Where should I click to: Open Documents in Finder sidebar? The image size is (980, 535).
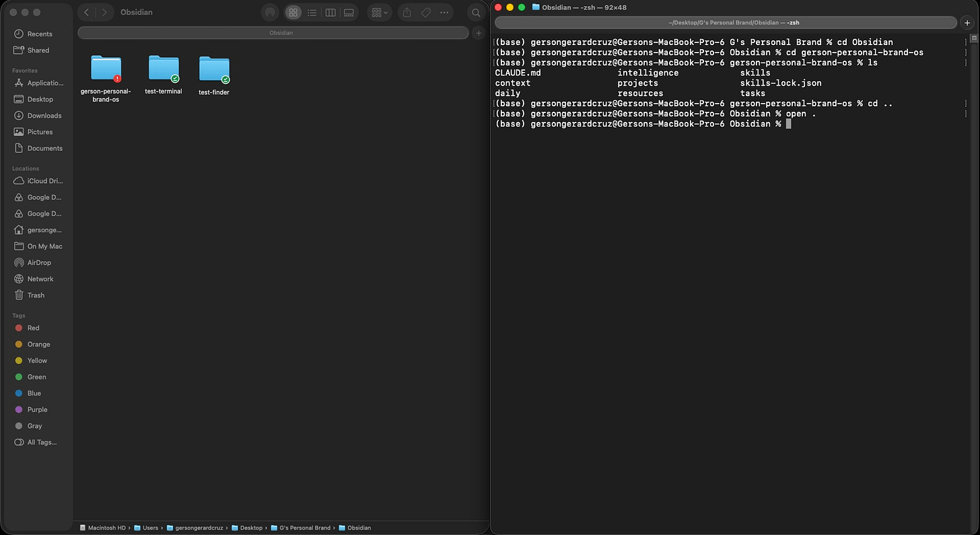click(x=38, y=148)
